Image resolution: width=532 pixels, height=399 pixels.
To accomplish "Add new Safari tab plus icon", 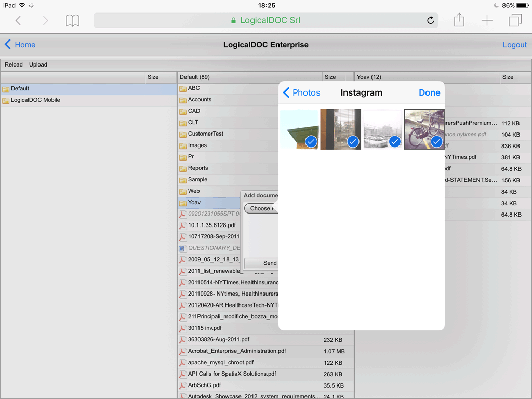I will 487,20.
